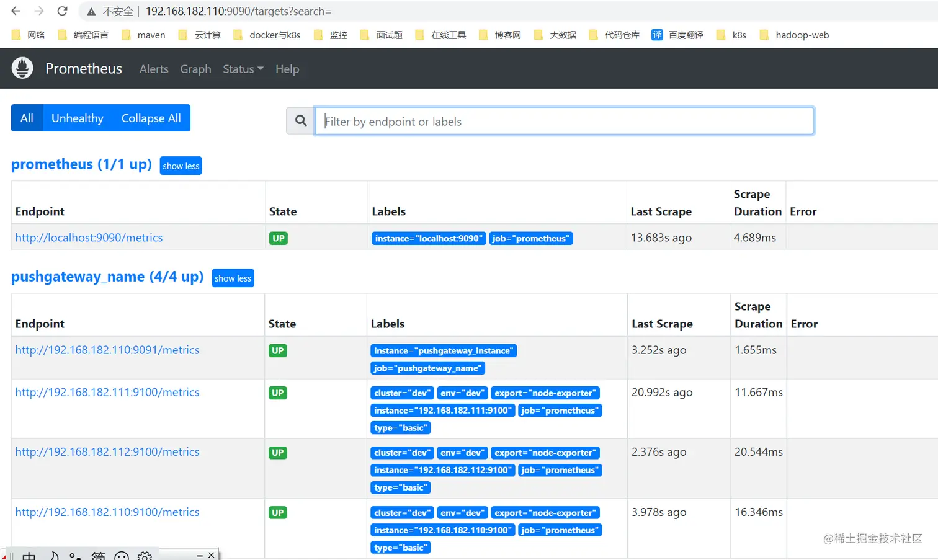
Task: Open http://192.168.182.110:9100/metrics endpoint
Action: pos(107,512)
